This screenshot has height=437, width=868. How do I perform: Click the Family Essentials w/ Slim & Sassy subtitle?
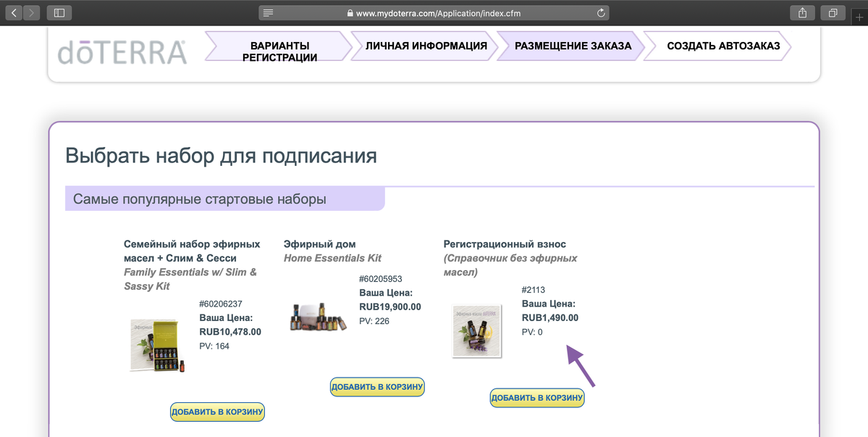(x=190, y=279)
